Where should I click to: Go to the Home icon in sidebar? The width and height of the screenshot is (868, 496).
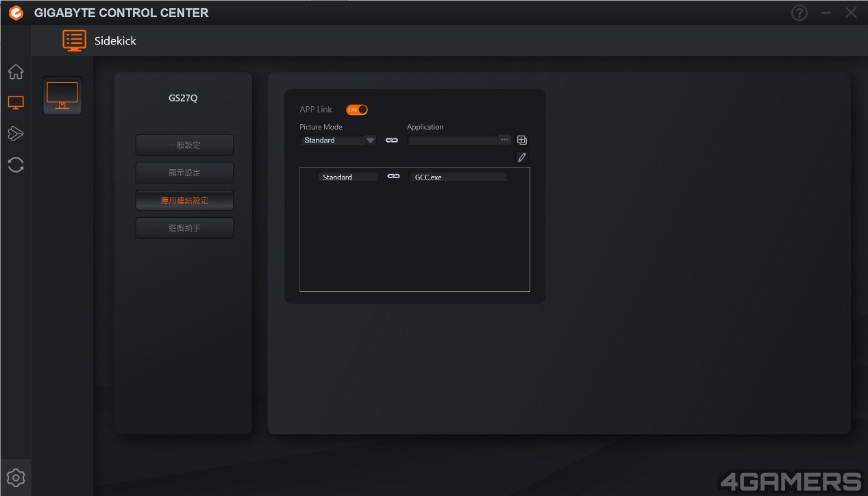pyautogui.click(x=16, y=72)
